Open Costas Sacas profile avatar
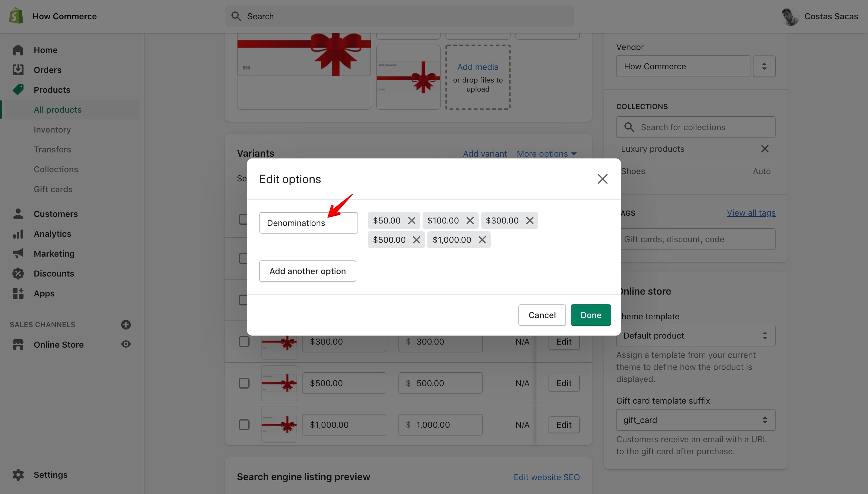The height and width of the screenshot is (494, 868). 790,16
